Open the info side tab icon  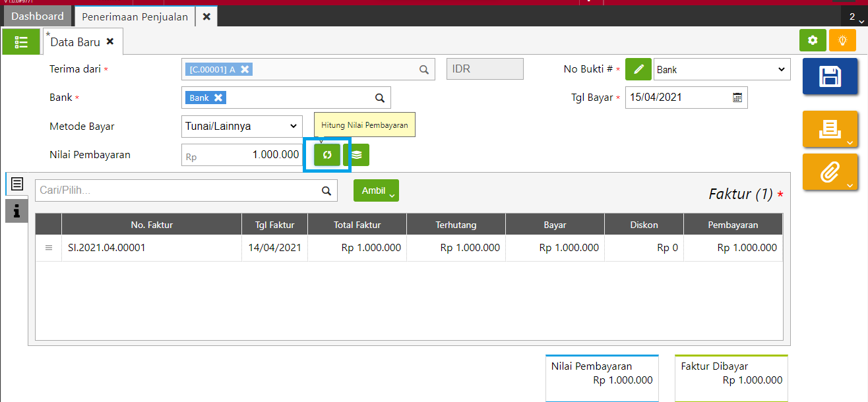pyautogui.click(x=16, y=211)
